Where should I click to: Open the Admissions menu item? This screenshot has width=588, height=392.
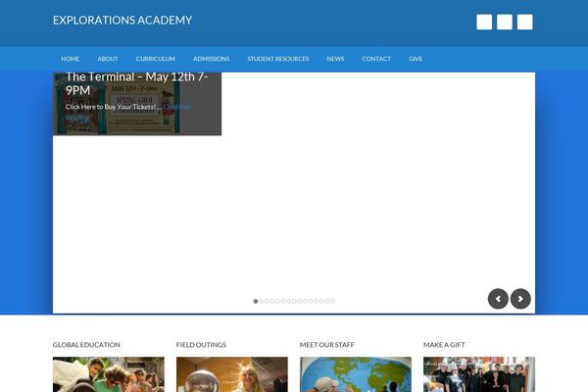(x=211, y=59)
